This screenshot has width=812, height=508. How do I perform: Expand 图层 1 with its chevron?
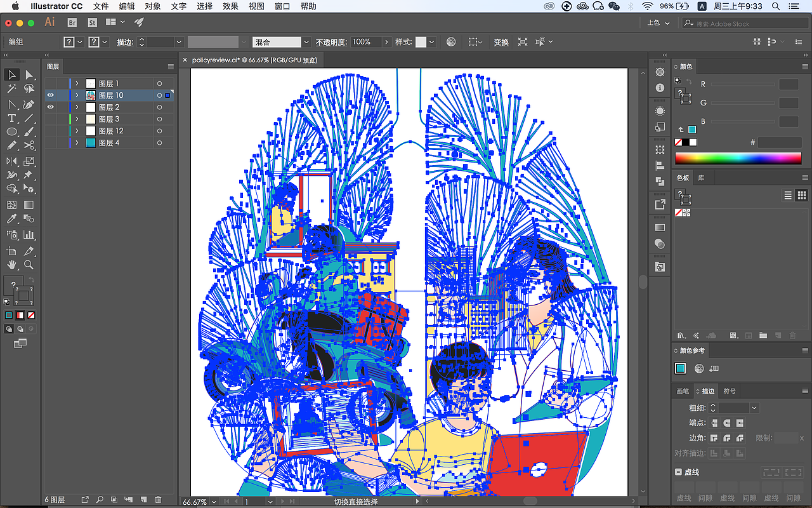pos(77,83)
